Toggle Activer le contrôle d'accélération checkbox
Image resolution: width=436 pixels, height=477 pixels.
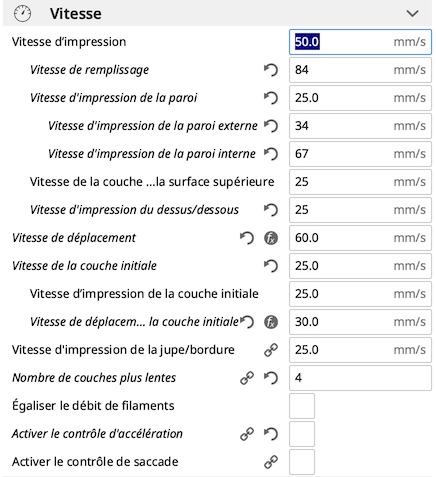click(302, 434)
